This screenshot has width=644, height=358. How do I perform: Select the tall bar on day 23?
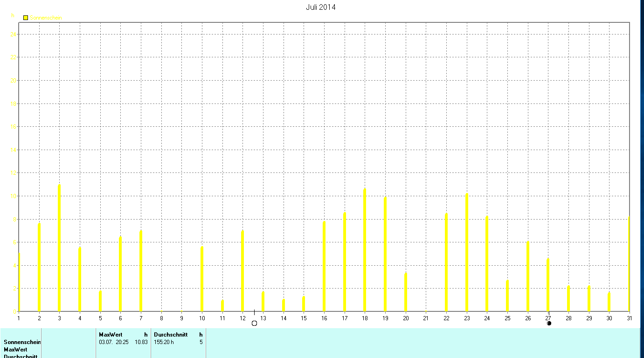click(467, 252)
